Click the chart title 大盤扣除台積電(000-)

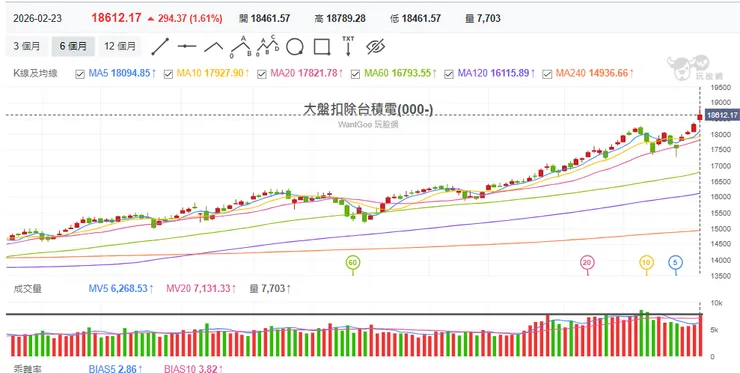pos(368,110)
